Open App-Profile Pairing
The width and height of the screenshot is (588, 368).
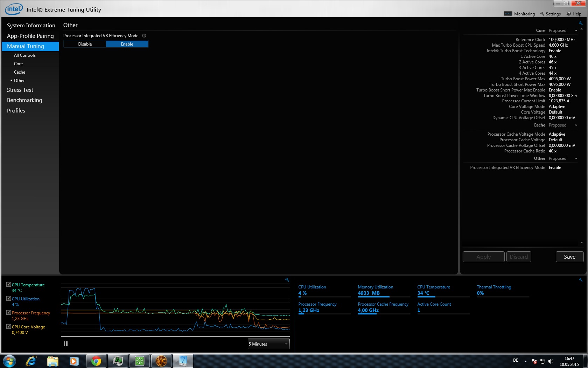pos(30,36)
